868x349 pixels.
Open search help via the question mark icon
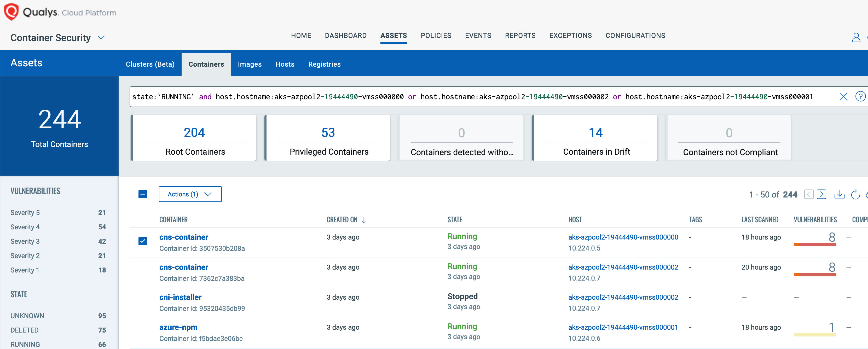pos(860,97)
